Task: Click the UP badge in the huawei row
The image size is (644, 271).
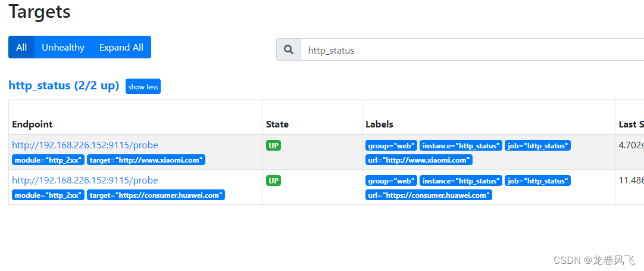Action: (x=274, y=180)
